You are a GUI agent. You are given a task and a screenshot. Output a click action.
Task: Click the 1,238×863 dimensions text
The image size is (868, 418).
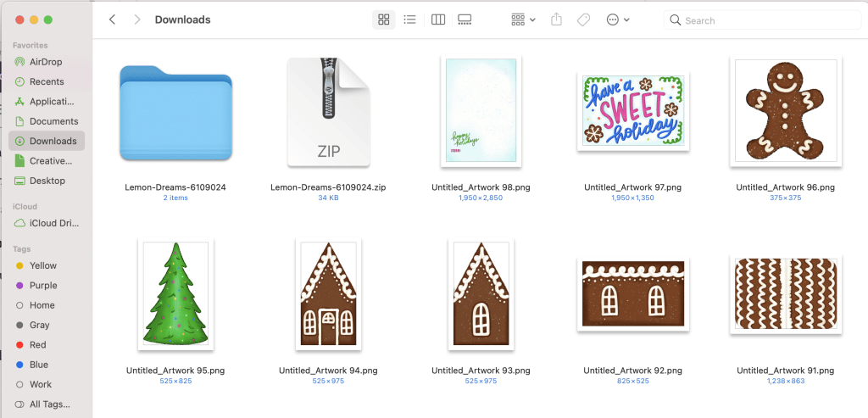[x=786, y=381]
